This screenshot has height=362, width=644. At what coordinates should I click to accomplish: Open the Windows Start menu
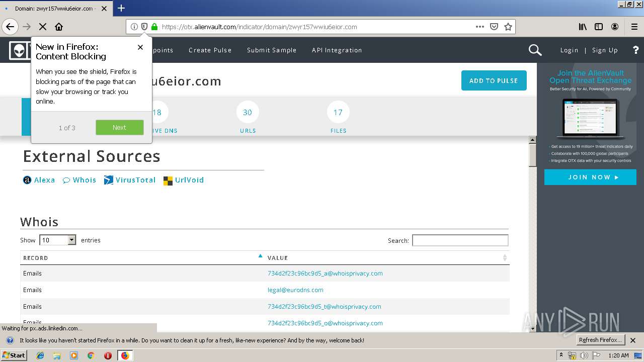coord(14,355)
